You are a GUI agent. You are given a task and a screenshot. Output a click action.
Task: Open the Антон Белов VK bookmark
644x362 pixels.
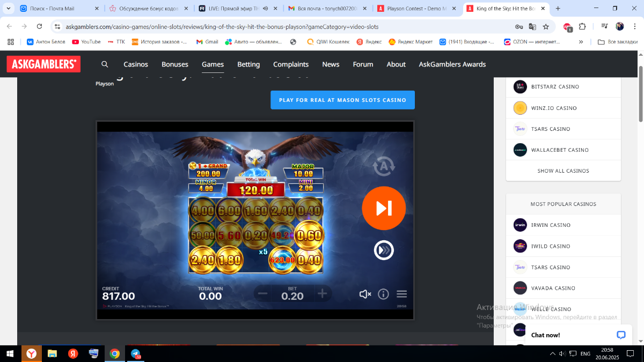46,42
